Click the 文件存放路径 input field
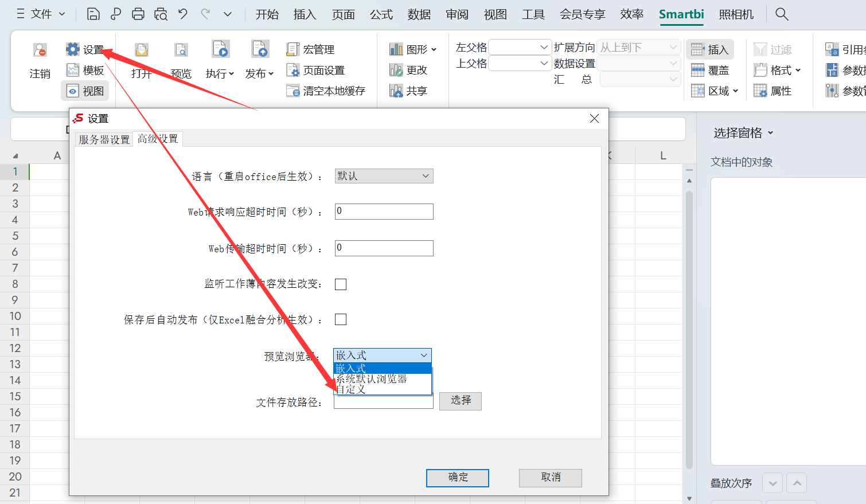This screenshot has width=866, height=504. tap(384, 403)
